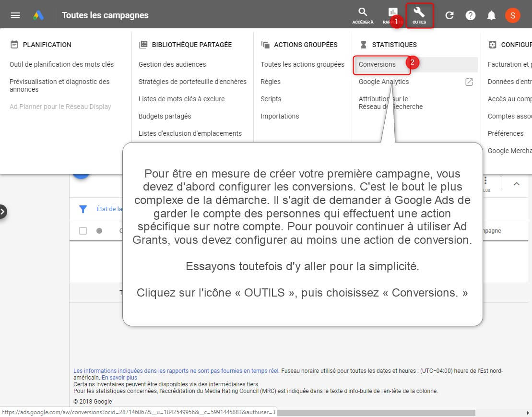Open the Règles menu entry
Screen dimensions: 532x417
271,82
